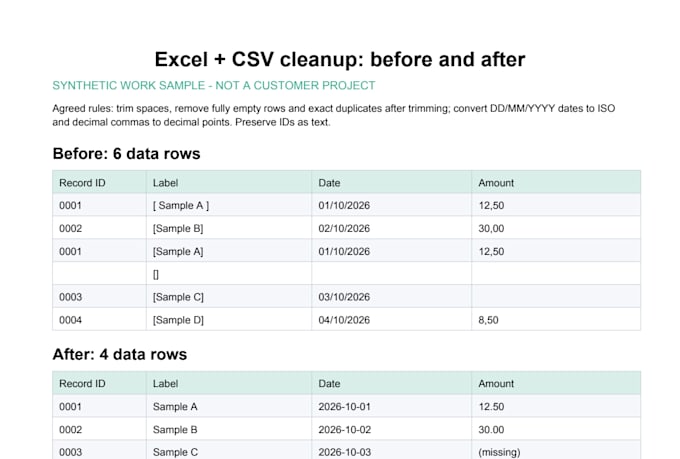The height and width of the screenshot is (459, 680).
Task: Click the title 'Excel + CSV cleanup: before and after'
Action: [x=340, y=59]
